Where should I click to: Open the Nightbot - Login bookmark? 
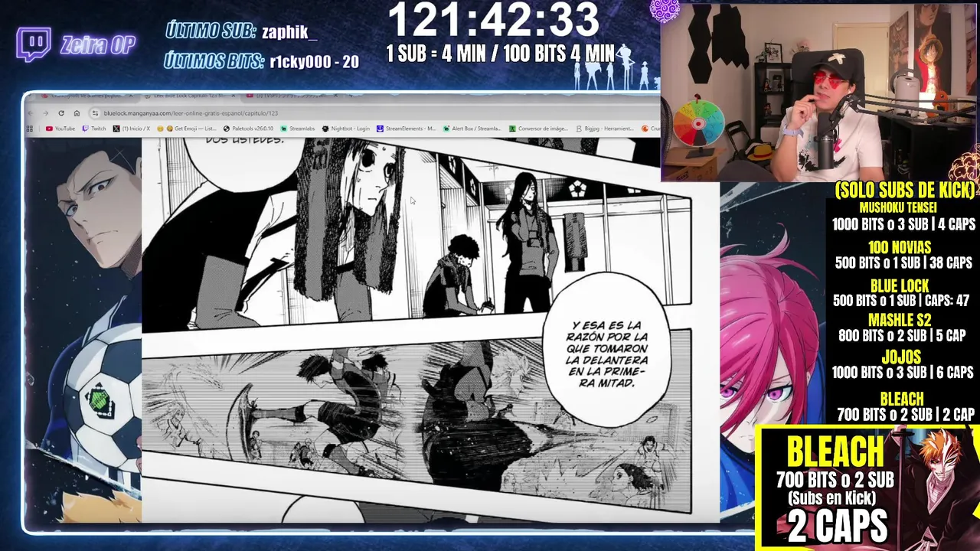click(x=346, y=129)
